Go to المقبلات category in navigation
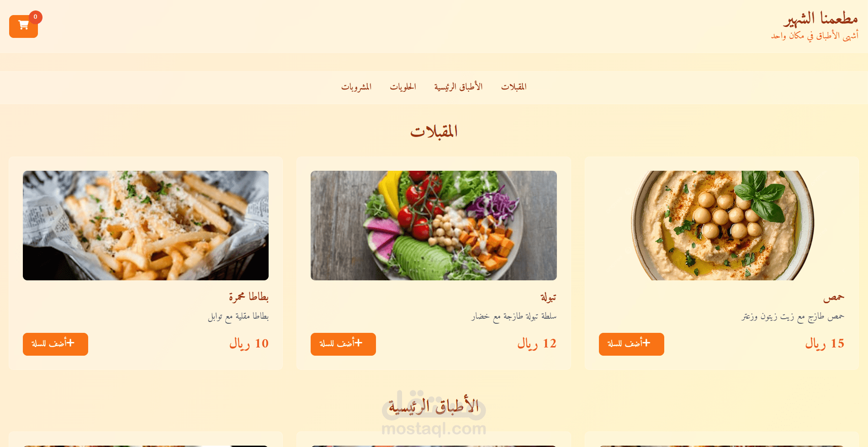The image size is (868, 447). (513, 87)
